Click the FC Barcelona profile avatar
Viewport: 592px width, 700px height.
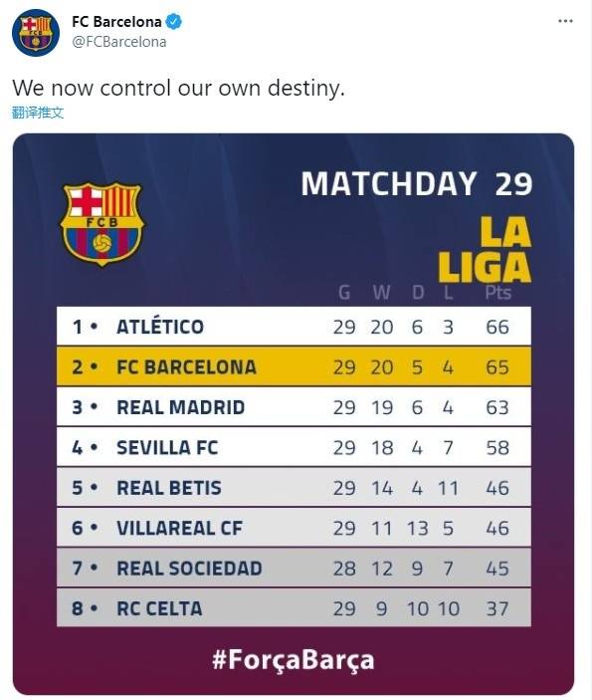tap(36, 33)
